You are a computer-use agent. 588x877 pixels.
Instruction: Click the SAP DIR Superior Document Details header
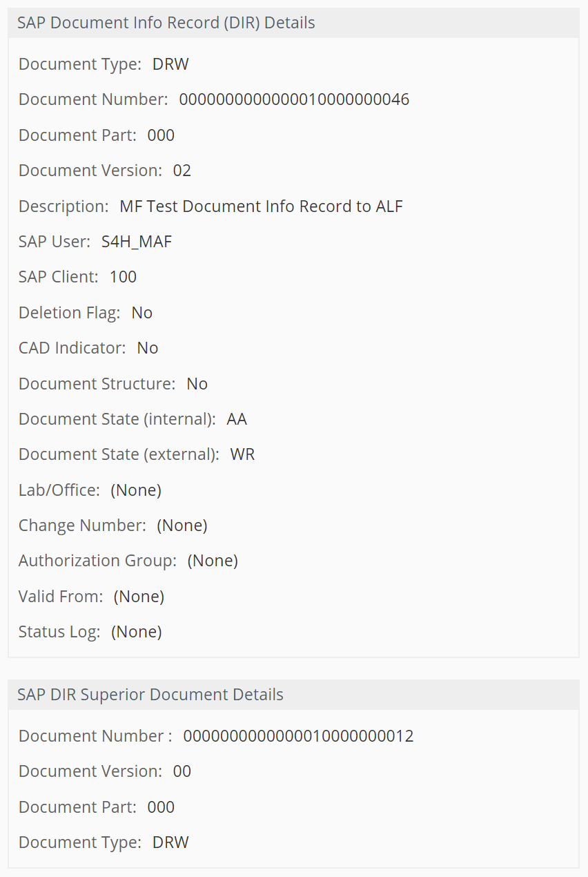[150, 694]
